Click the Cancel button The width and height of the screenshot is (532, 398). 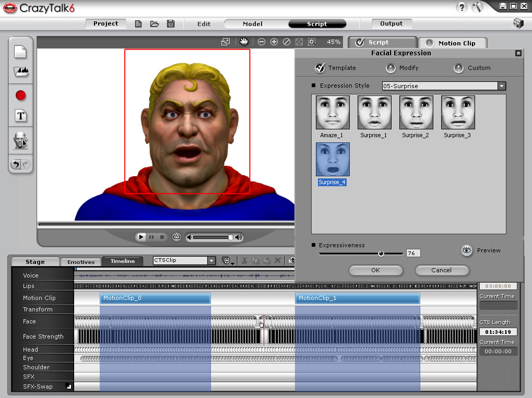[x=441, y=270]
